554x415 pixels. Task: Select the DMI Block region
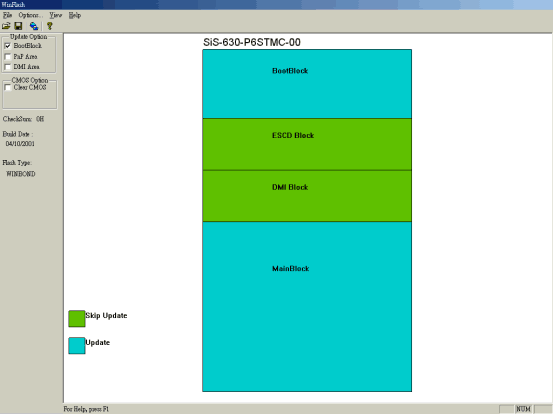[307, 196]
